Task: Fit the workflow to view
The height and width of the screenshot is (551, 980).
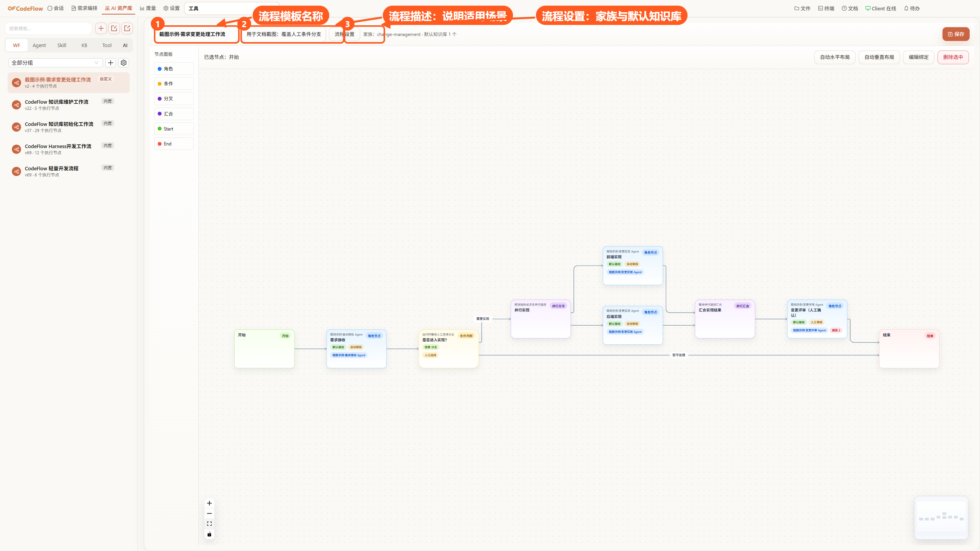Action: pos(209,524)
